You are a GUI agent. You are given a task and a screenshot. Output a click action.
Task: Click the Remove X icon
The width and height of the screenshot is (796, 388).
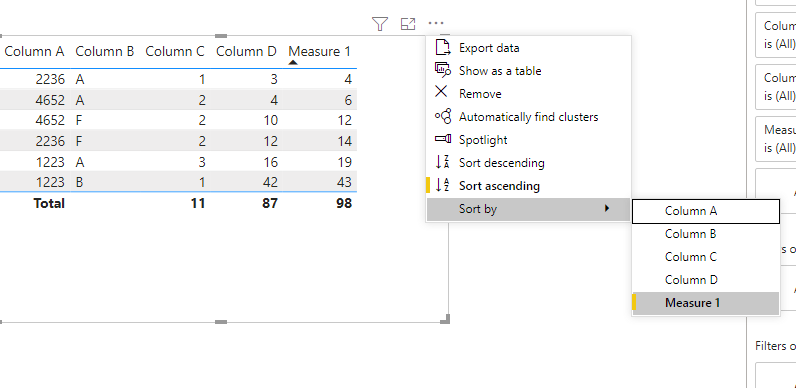click(442, 92)
